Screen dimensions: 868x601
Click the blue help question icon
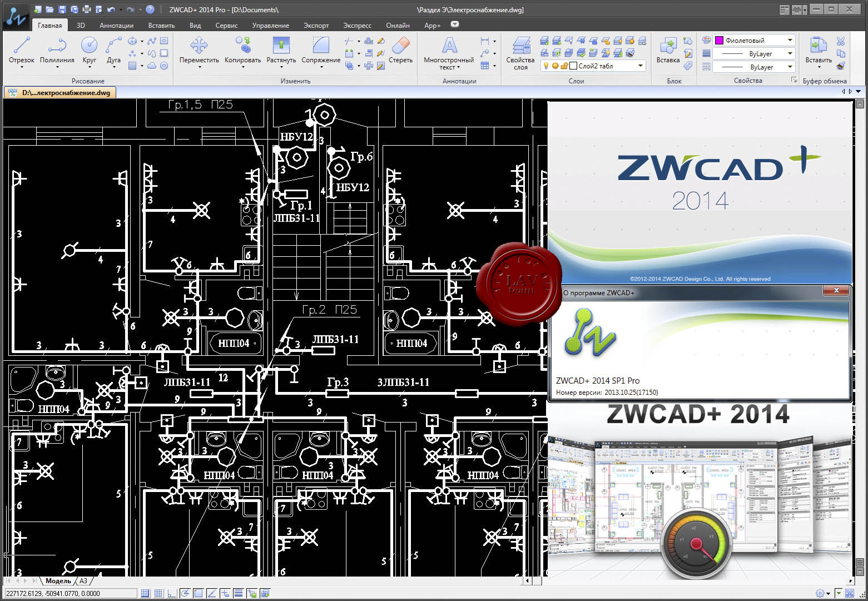click(150, 9)
